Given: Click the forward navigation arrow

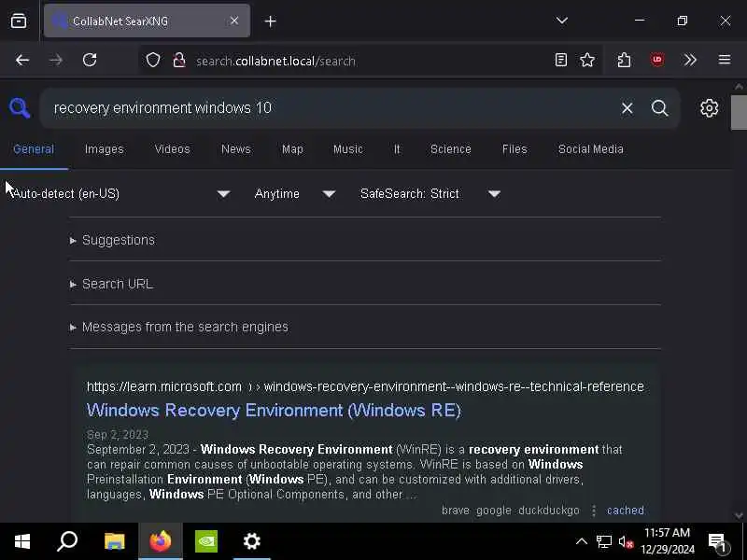Looking at the screenshot, I should coord(56,61).
